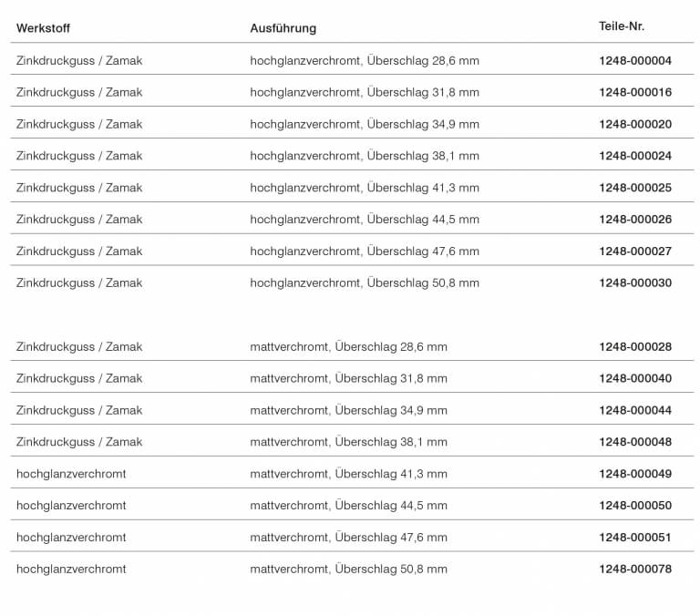Select mattverchromt Überschlag 38,1 mm entry
The width and height of the screenshot is (700, 616).
click(348, 442)
